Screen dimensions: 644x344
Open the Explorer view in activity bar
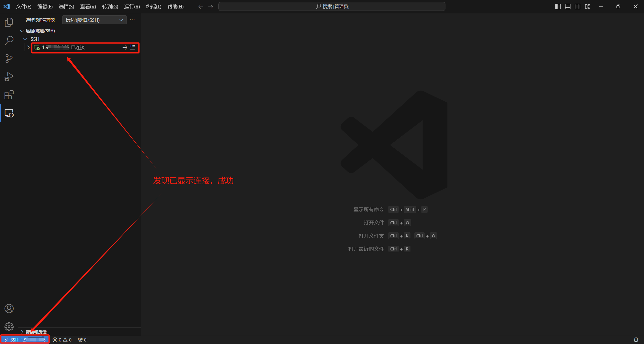coord(9,22)
